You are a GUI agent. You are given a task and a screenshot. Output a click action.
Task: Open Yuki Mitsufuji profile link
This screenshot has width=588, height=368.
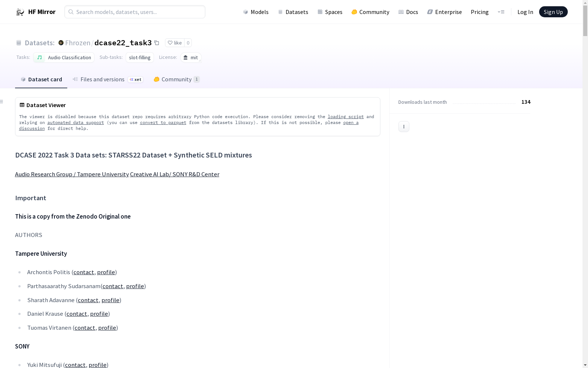[98, 365]
